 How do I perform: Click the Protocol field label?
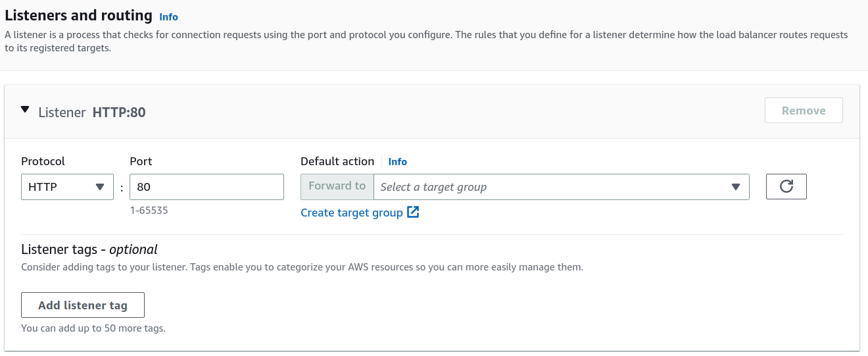pyautogui.click(x=43, y=161)
